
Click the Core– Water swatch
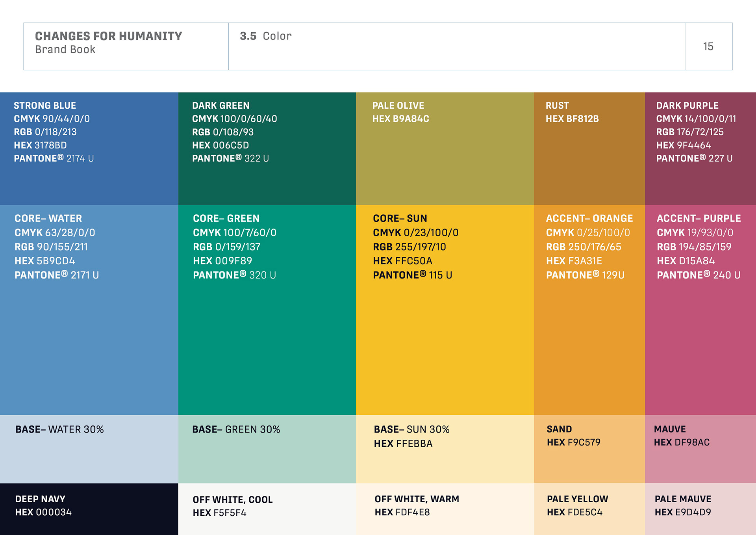[x=89, y=310]
